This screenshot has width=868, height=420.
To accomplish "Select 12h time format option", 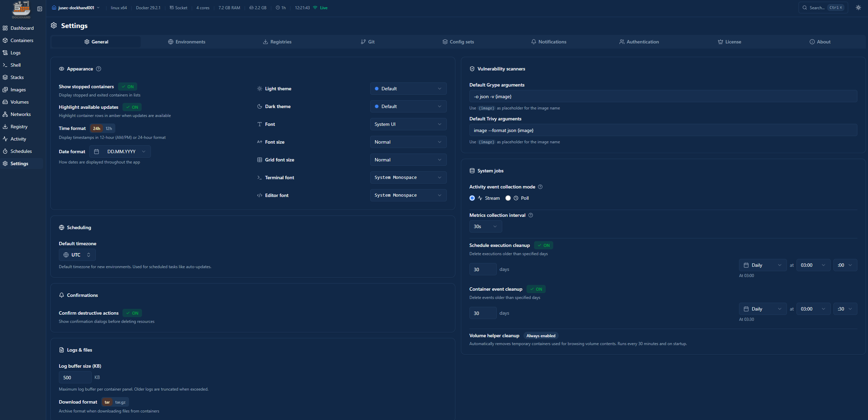I will tap(109, 129).
